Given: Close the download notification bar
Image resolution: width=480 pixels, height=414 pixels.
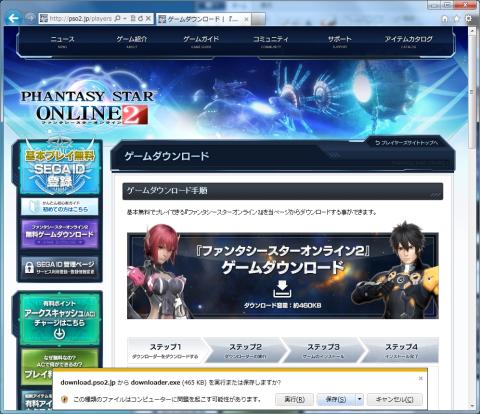Looking at the screenshot, I should (x=421, y=378).
